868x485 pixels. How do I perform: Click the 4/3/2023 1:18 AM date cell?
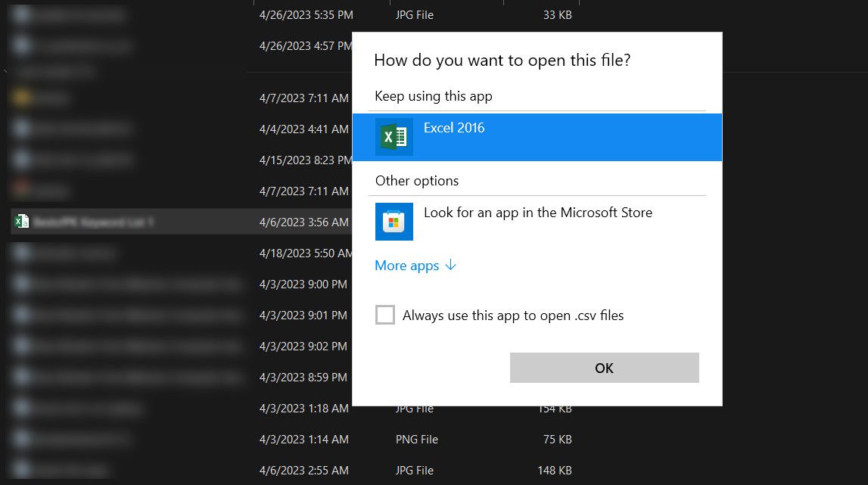pos(304,408)
